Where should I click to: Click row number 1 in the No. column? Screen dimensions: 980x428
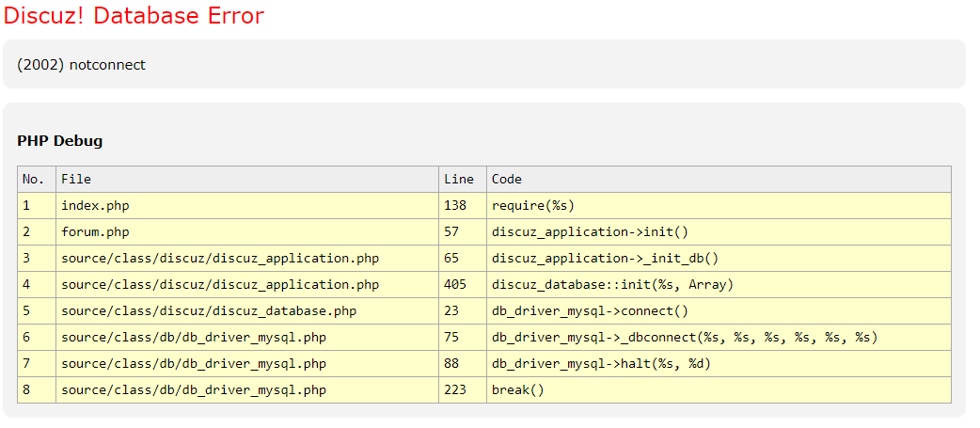coord(37,206)
